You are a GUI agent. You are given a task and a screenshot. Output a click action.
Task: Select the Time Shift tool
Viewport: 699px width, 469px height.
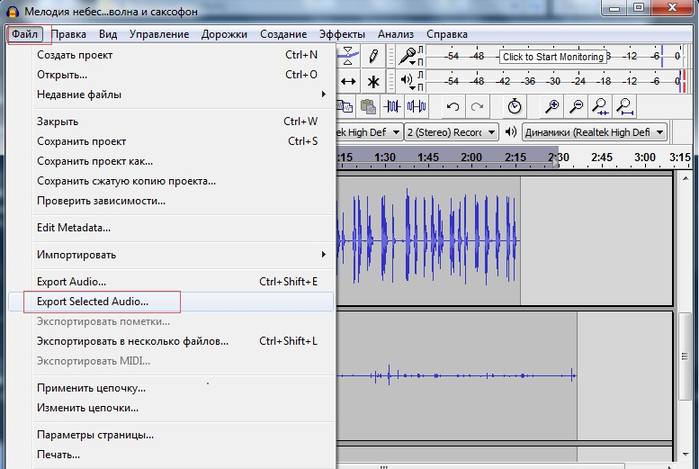[x=348, y=81]
